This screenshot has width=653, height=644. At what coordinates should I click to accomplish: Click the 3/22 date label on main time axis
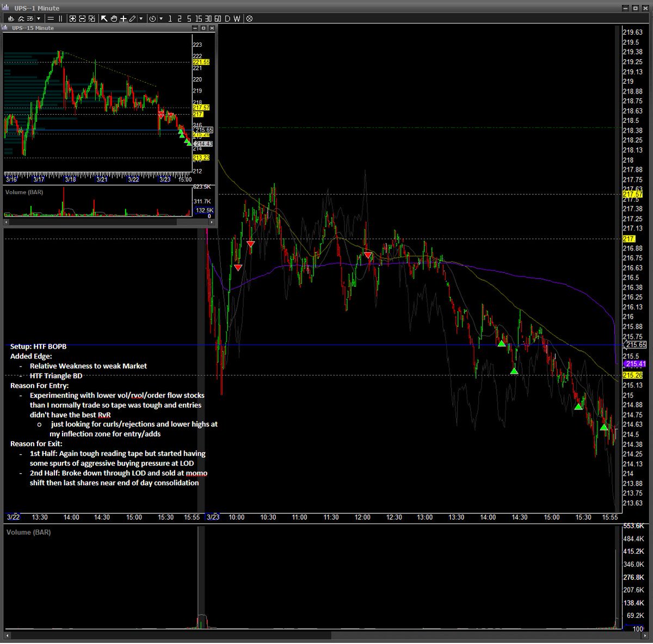tap(13, 517)
